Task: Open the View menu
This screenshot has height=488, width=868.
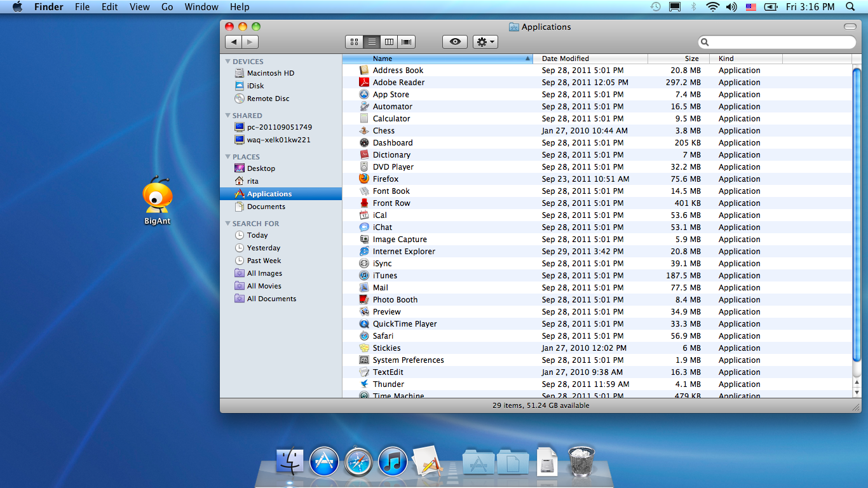Action: coord(139,7)
